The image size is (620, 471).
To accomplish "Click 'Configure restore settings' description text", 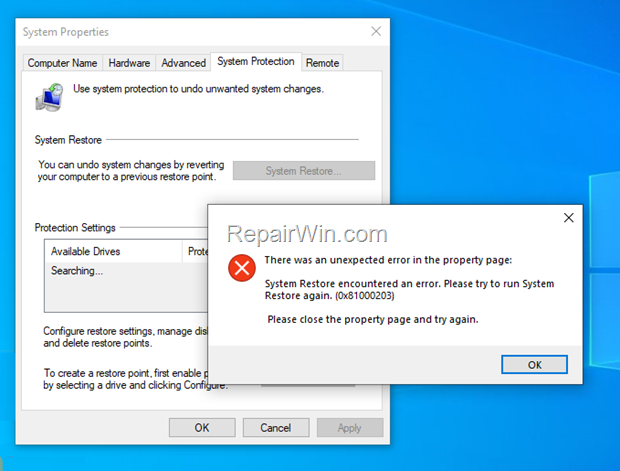I will [126, 337].
